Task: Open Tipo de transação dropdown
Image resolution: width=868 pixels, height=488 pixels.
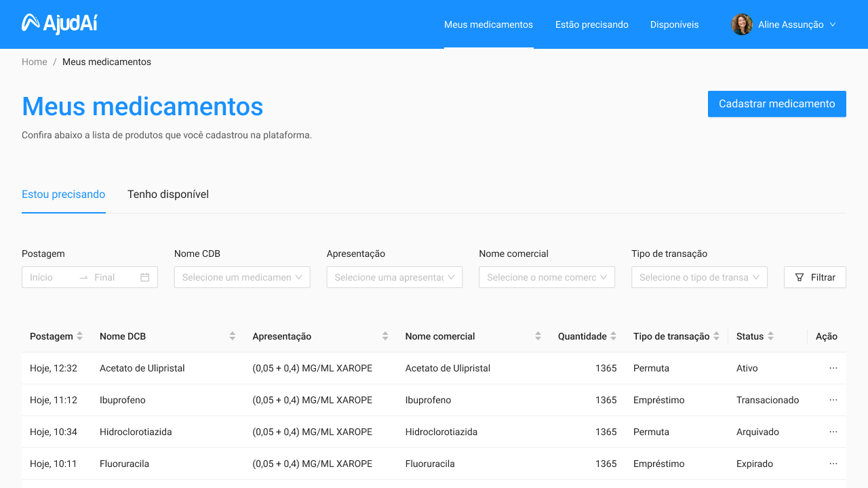Action: [699, 277]
